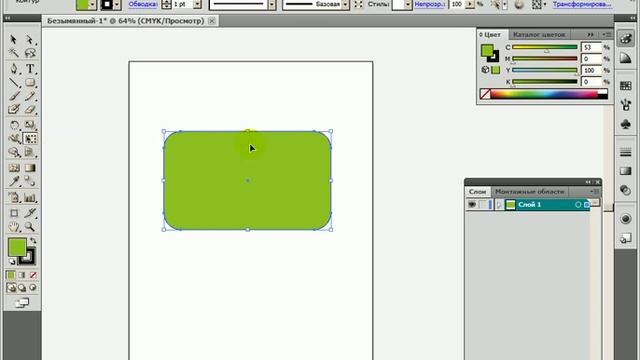Select the Direct Selection tool
The image size is (640, 360).
(x=30, y=40)
